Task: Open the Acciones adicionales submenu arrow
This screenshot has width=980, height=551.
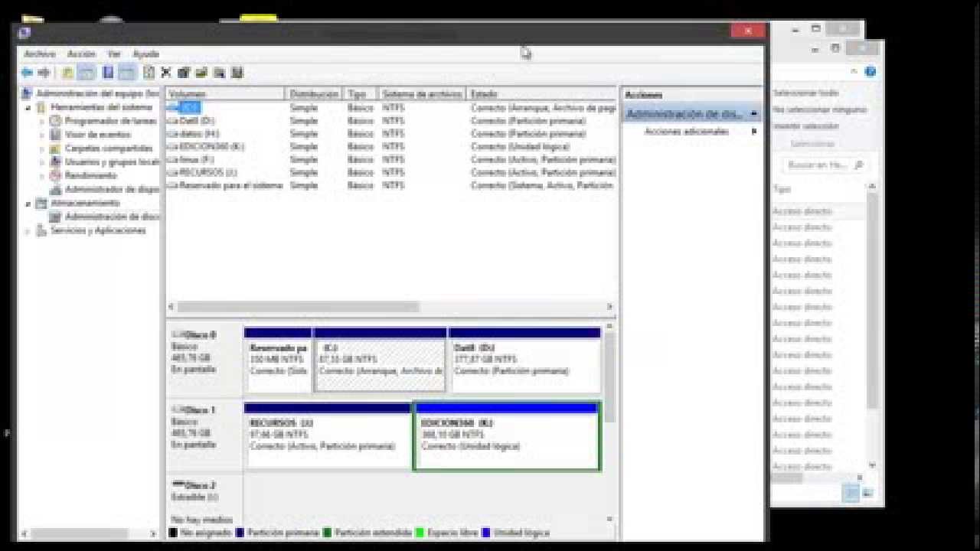Action: coord(754,132)
